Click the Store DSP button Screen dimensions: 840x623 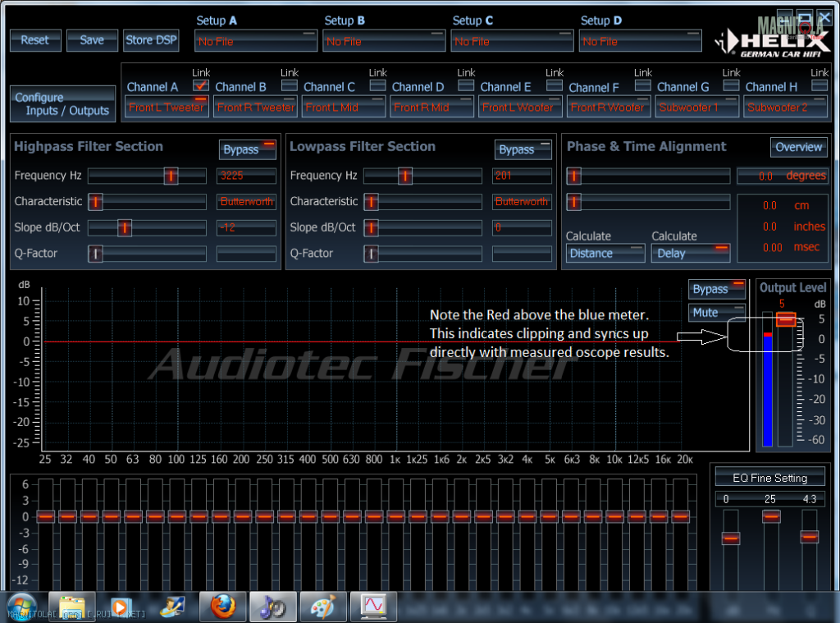[151, 40]
